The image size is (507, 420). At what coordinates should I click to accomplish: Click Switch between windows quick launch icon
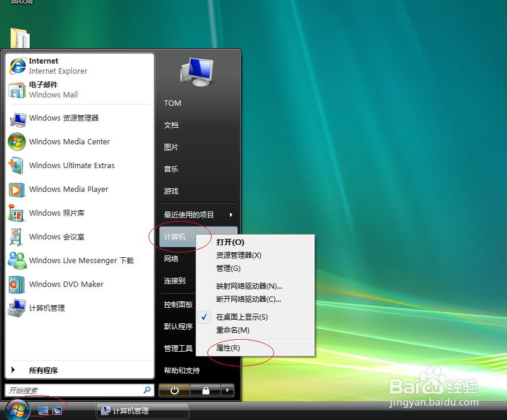(57, 410)
